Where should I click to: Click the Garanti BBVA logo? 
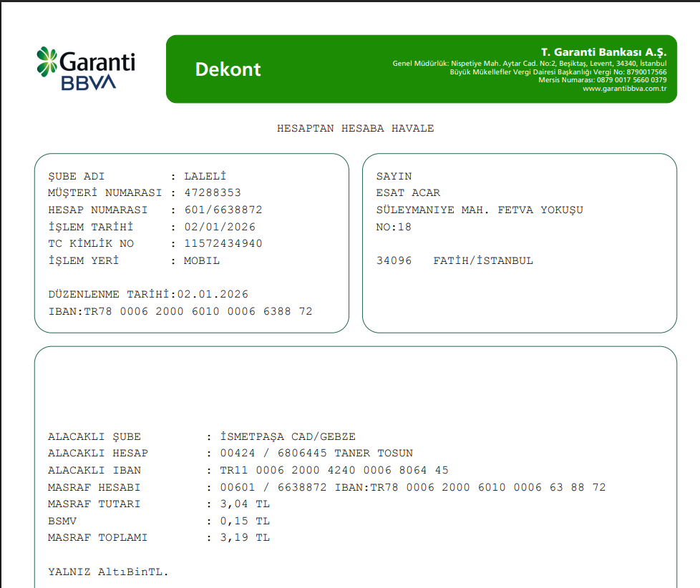(86, 69)
